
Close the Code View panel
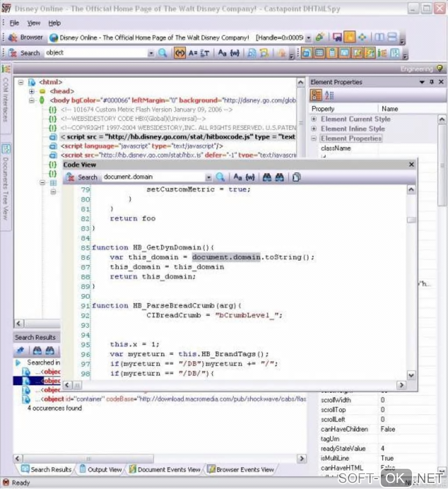click(x=412, y=164)
